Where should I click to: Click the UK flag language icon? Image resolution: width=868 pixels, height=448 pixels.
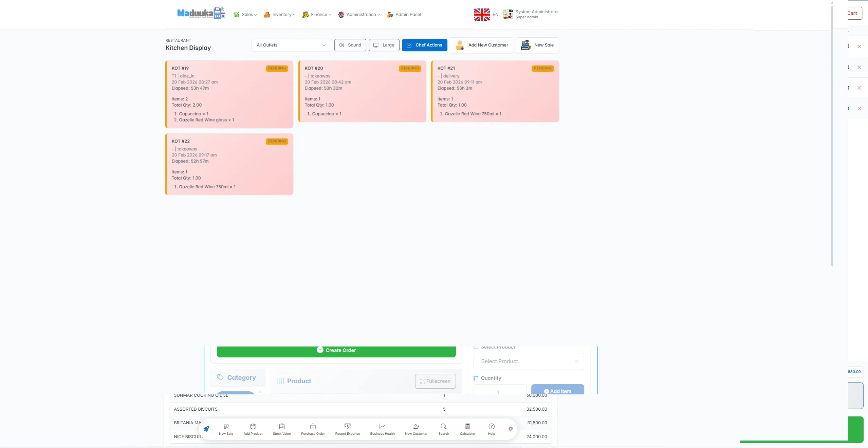tap(482, 15)
